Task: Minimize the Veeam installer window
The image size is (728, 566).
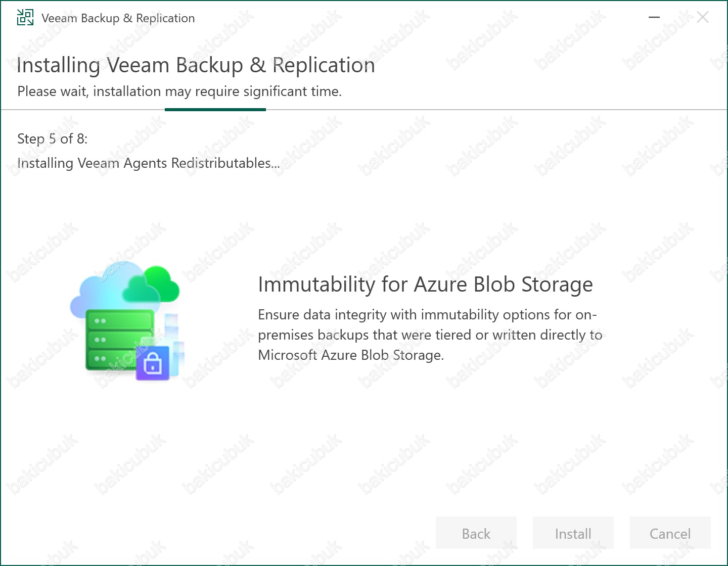Action: 654,18
